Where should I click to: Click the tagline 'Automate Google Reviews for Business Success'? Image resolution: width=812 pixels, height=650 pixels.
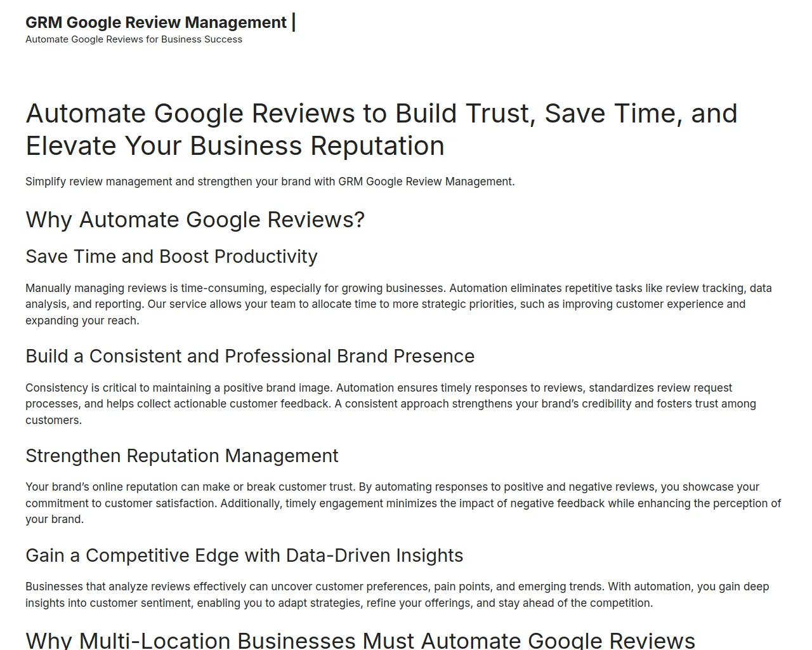(134, 39)
